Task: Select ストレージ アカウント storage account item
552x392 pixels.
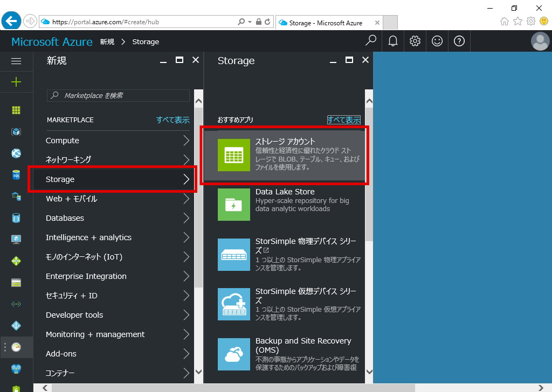Action: [285, 155]
